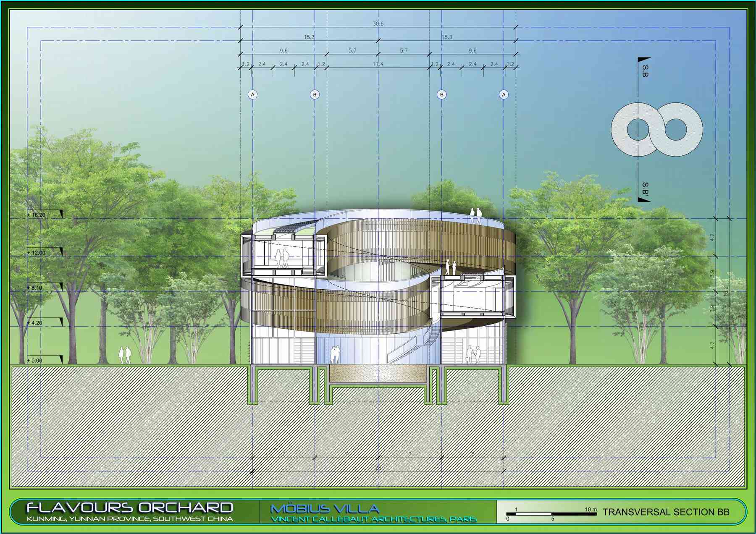Click Vincent Callebaut Architectures, Paris credit

coord(373,519)
